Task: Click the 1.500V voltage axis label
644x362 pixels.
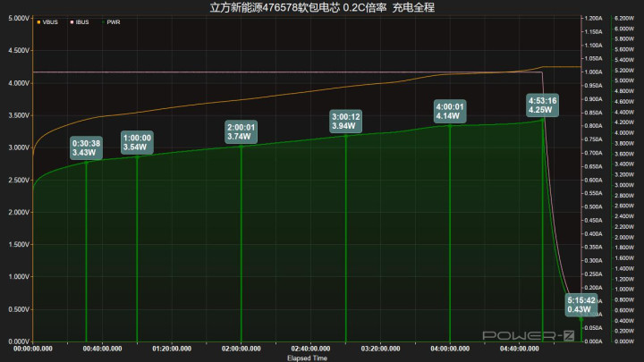Action: pyautogui.click(x=19, y=244)
